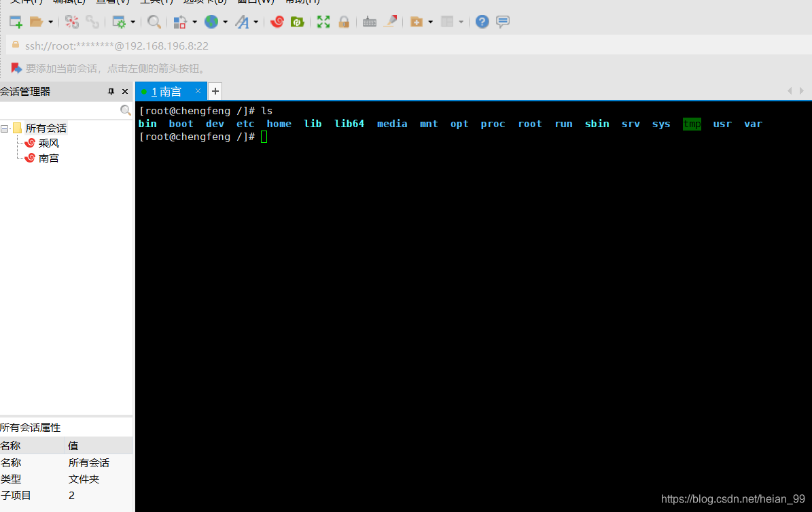The width and height of the screenshot is (812, 512).
Task: Click the terminal cursor at the prompt
Action: (x=264, y=137)
